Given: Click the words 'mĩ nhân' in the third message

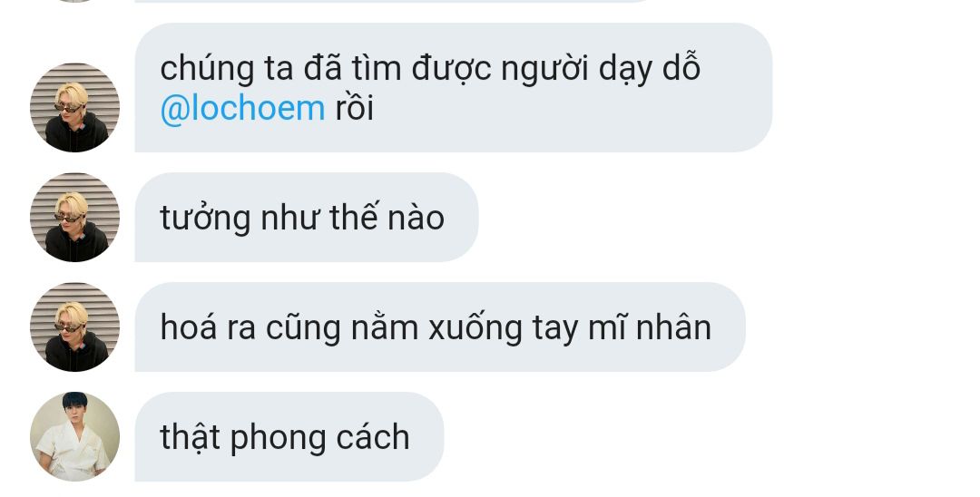Looking at the screenshot, I should click(x=650, y=327).
